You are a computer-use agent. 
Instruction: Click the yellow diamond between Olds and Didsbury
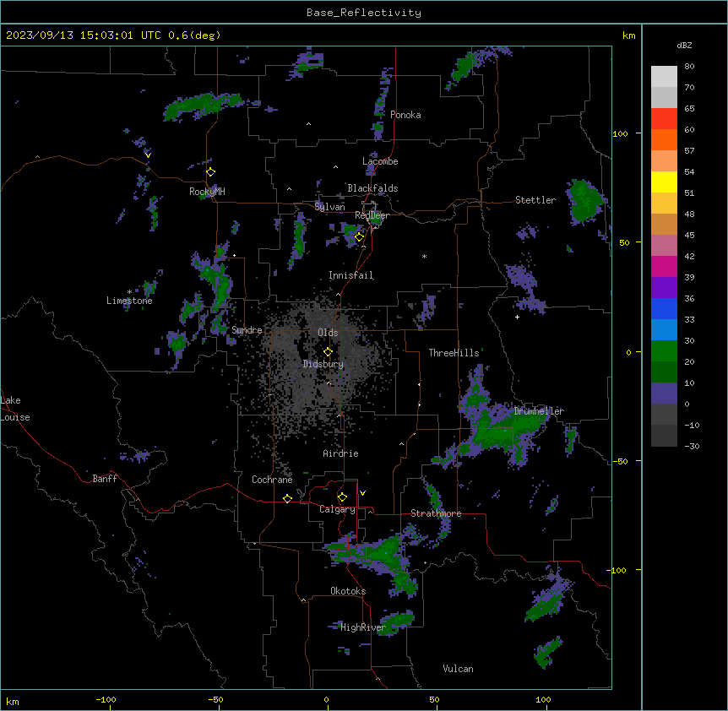click(328, 352)
